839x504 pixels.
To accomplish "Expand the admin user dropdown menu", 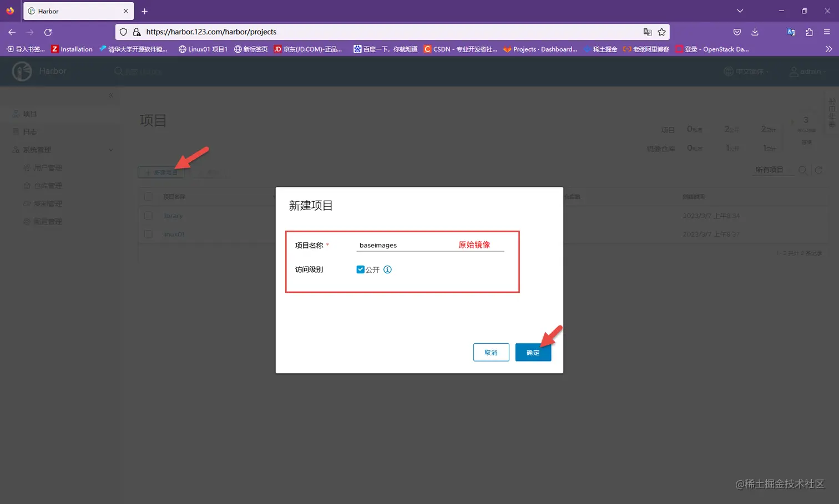I will pyautogui.click(x=808, y=71).
